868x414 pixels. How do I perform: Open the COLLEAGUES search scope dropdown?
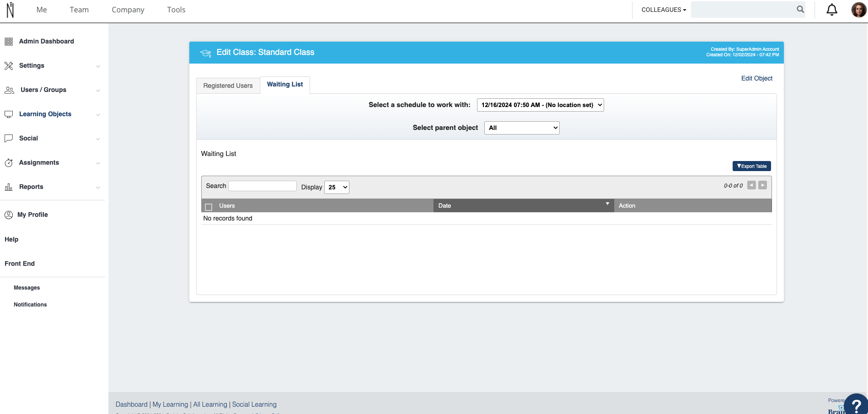(x=664, y=10)
